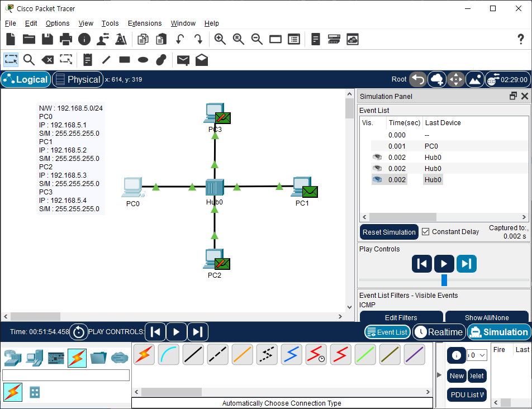This screenshot has height=409, width=532.
Task: Undo the last action
Action: (x=180, y=39)
